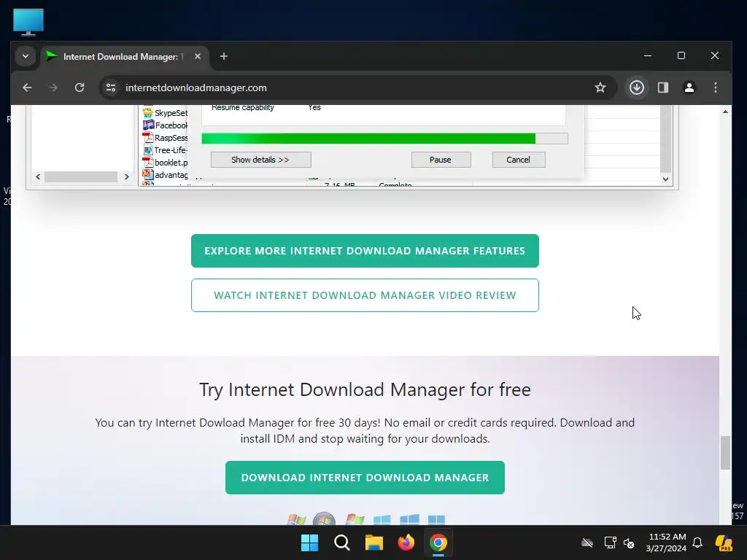The image size is (747, 560).
Task: Open the clock showing 11:52 AM
Action: tap(666, 542)
